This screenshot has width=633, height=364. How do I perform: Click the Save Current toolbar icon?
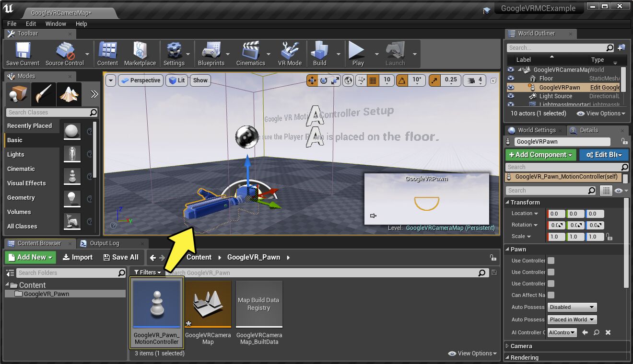click(23, 53)
